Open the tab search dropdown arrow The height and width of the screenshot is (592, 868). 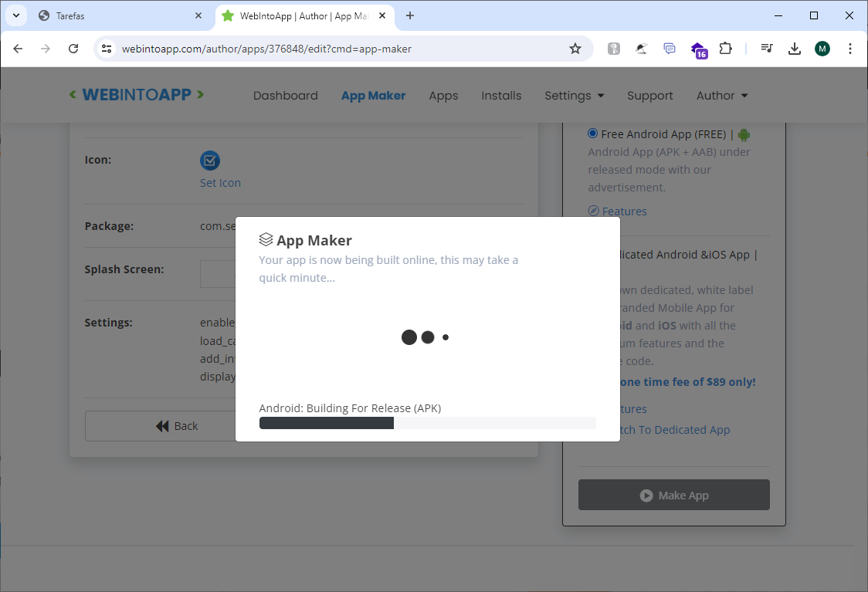tap(16, 15)
